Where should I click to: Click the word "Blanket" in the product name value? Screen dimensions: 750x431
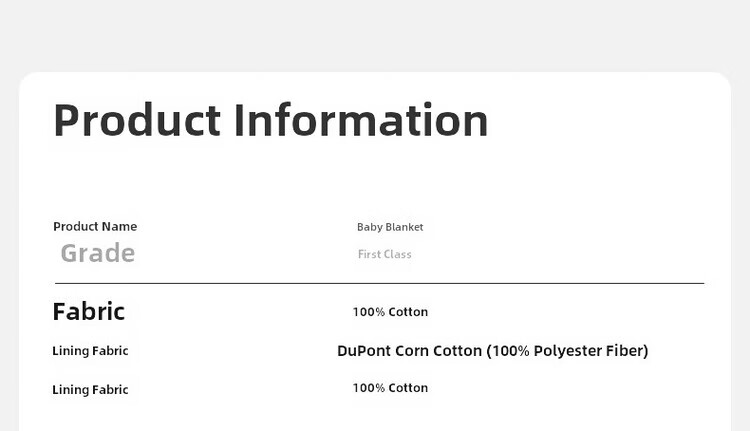click(404, 228)
